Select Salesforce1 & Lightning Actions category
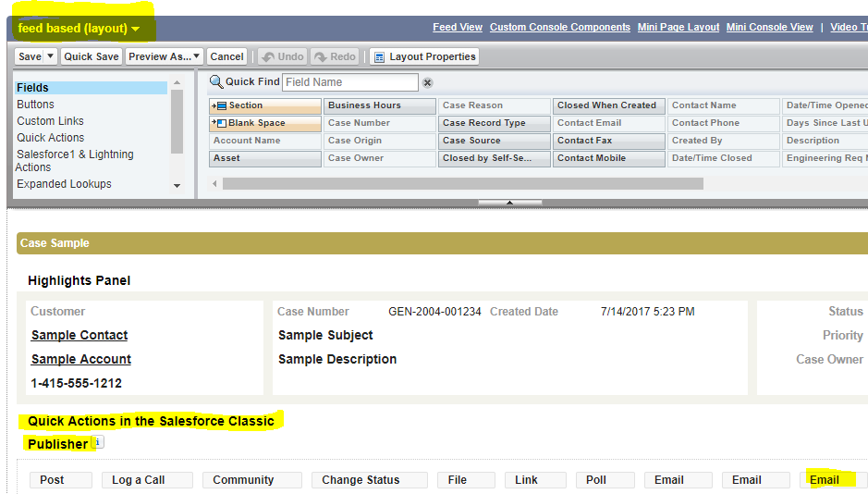 point(75,161)
